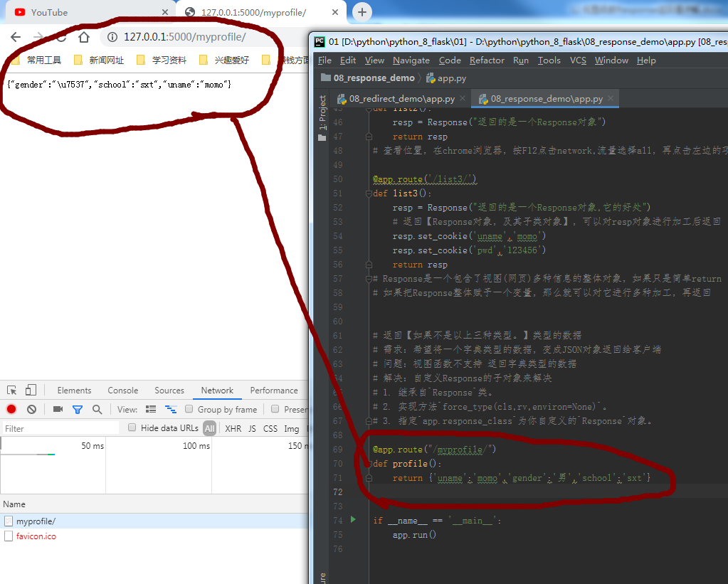Image resolution: width=728 pixels, height=584 pixels.
Task: Select the DevTools Network tab
Action: click(217, 391)
